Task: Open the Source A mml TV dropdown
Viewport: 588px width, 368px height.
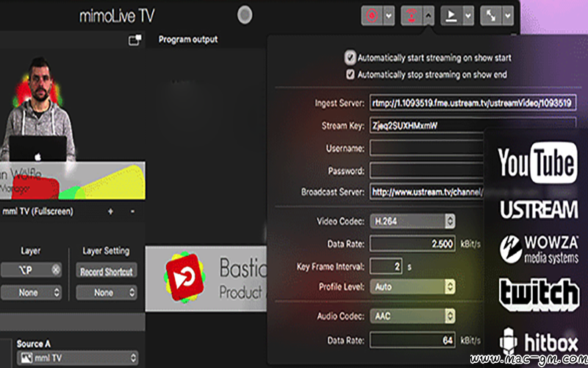Action: pos(77,358)
